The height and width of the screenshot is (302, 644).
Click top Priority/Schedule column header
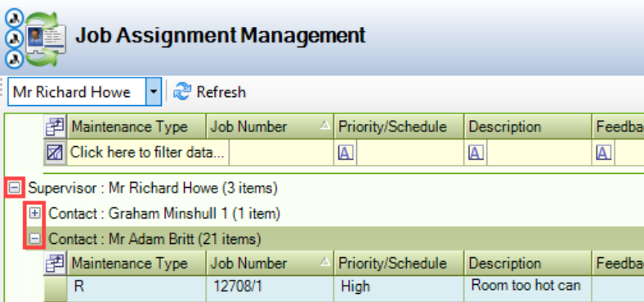[x=399, y=127]
